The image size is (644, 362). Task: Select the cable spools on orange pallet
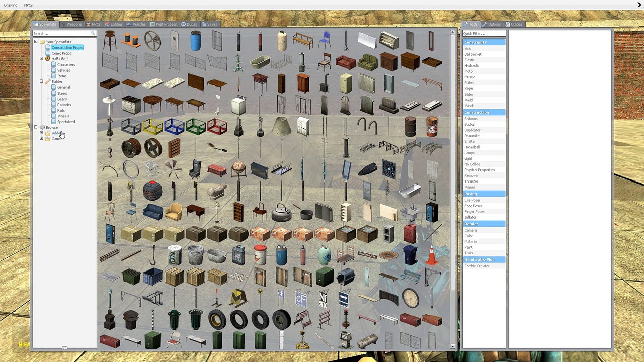point(131,41)
